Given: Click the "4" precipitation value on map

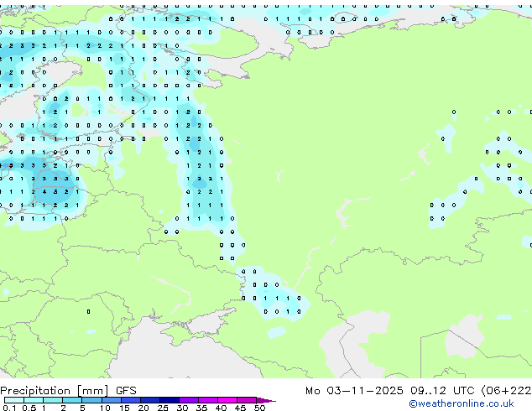Looking at the screenshot, I should tap(44, 192).
